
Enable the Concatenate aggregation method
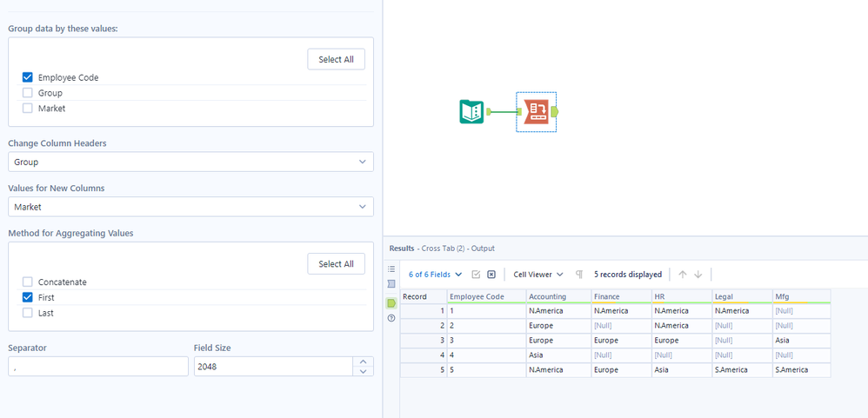[28, 282]
